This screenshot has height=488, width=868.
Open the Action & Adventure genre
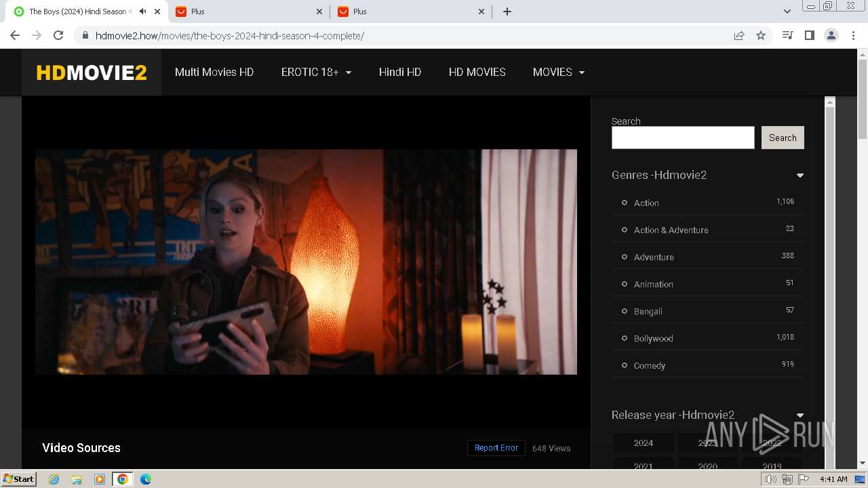coord(671,230)
